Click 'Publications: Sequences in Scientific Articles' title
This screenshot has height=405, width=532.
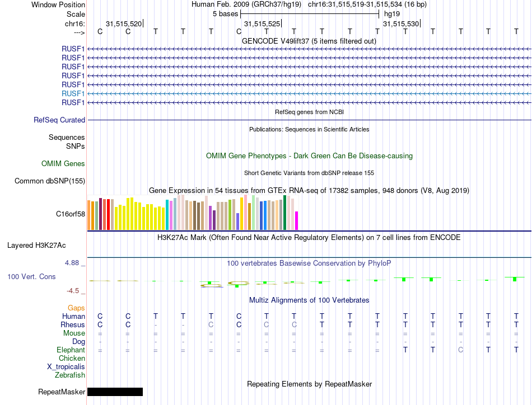coord(309,129)
